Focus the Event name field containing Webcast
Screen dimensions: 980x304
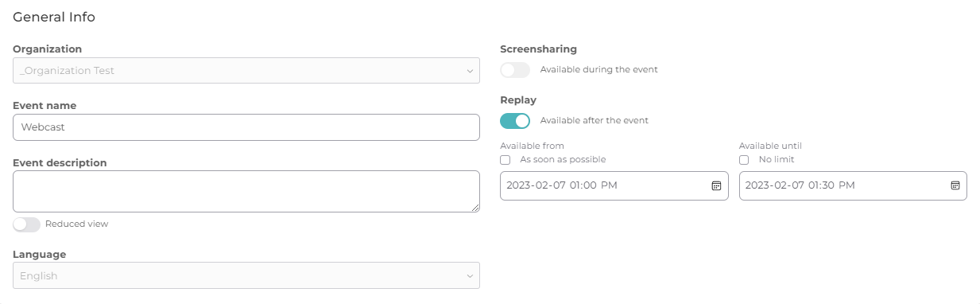(246, 127)
